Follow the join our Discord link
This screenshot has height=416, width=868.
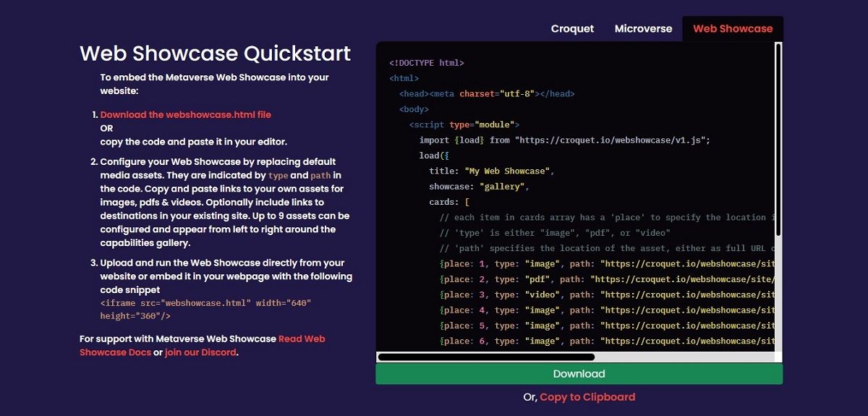click(200, 352)
